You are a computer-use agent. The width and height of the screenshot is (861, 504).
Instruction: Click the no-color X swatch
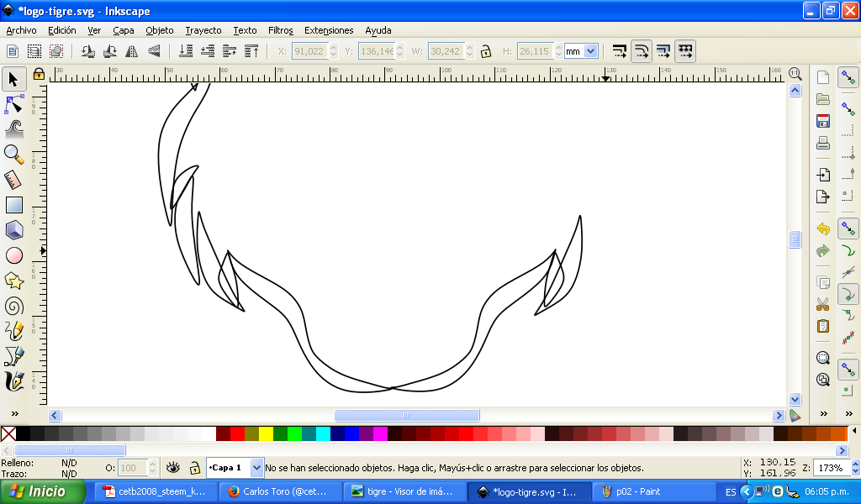pos(8,433)
